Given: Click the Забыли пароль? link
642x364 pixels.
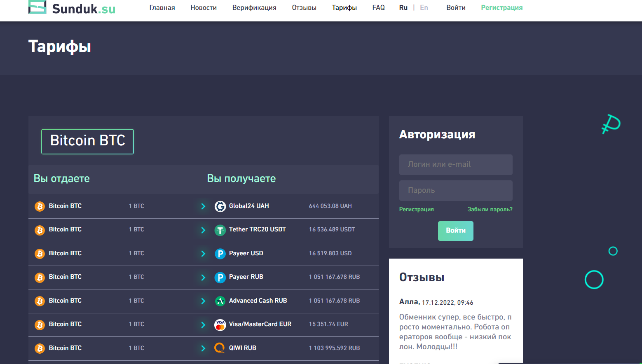Looking at the screenshot, I should point(490,209).
